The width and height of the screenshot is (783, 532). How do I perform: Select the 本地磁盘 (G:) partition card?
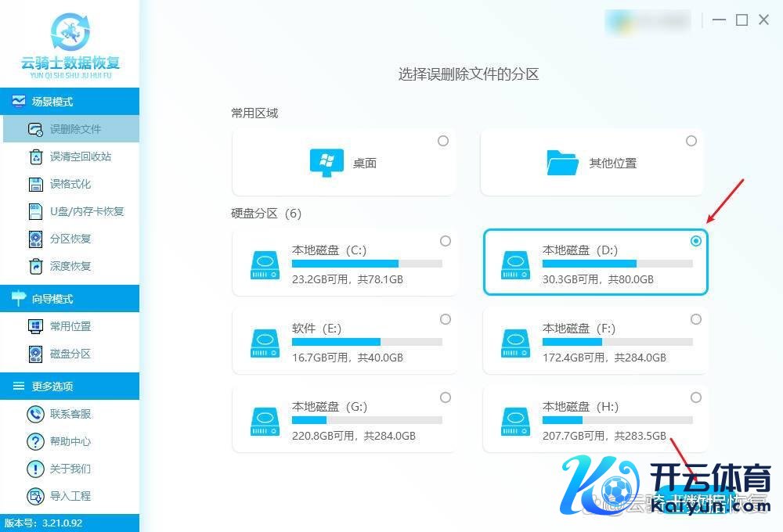click(344, 419)
